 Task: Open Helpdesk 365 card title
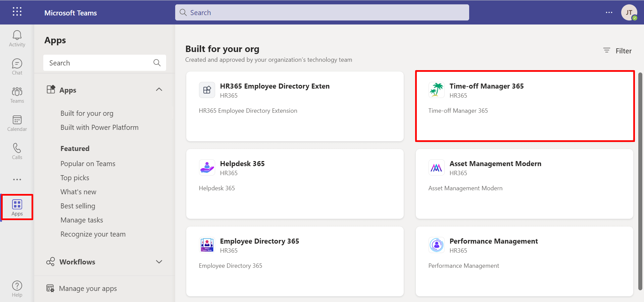click(x=242, y=164)
